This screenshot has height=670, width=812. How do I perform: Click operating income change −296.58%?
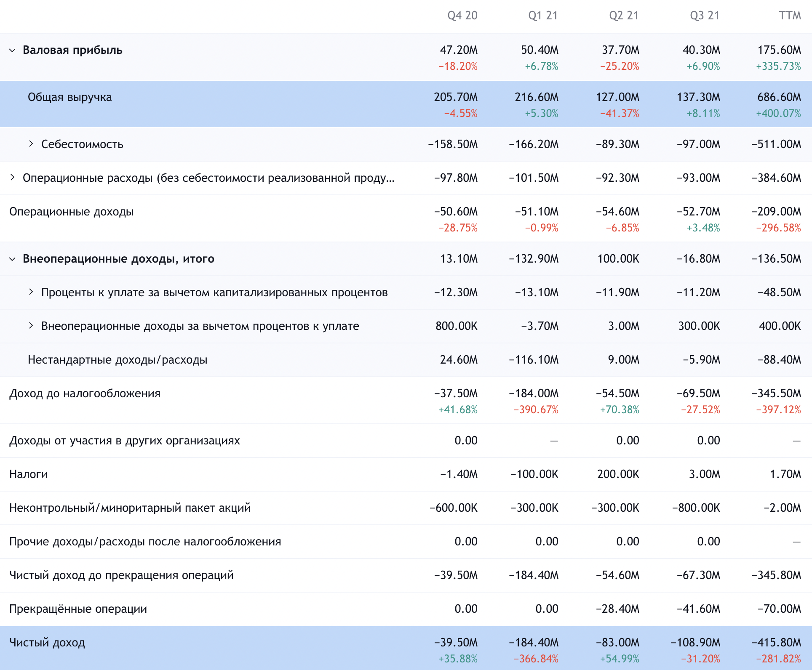[x=779, y=228]
